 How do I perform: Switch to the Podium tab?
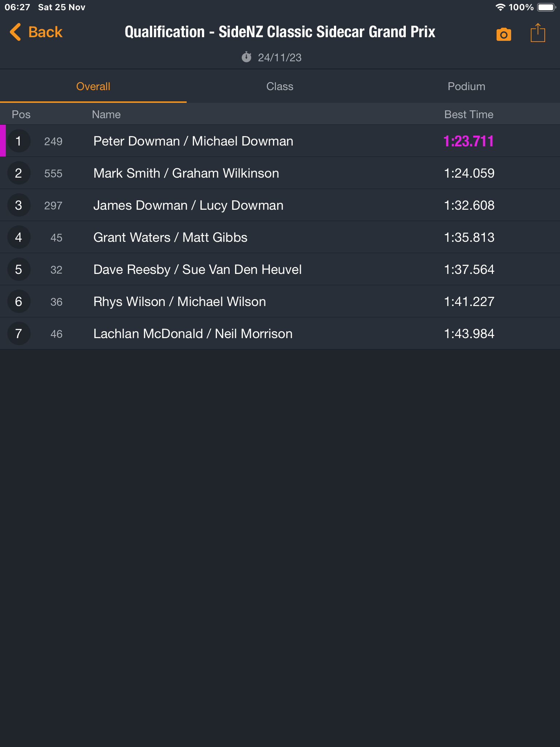[467, 86]
